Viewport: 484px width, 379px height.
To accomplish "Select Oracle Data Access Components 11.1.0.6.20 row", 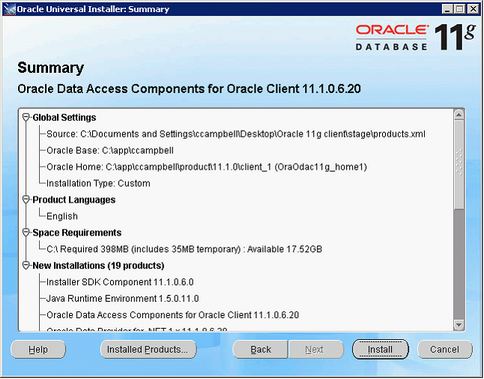I will point(173,315).
